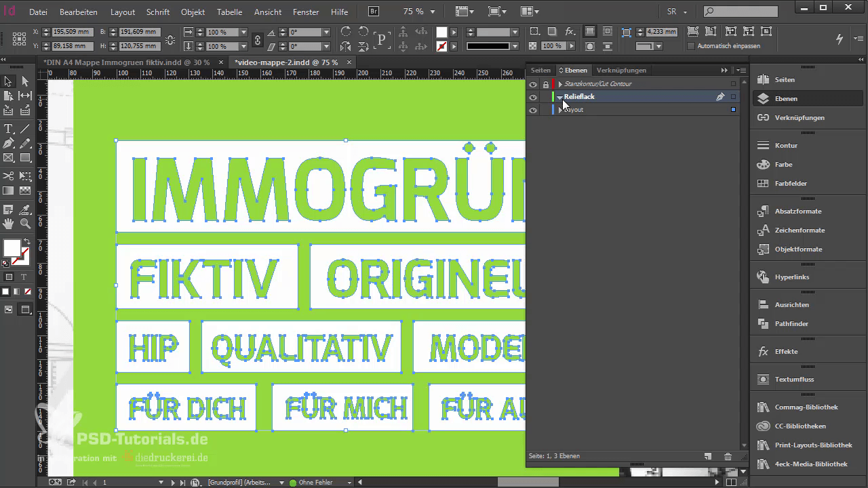Open the fx effects control bar button

coord(570,32)
